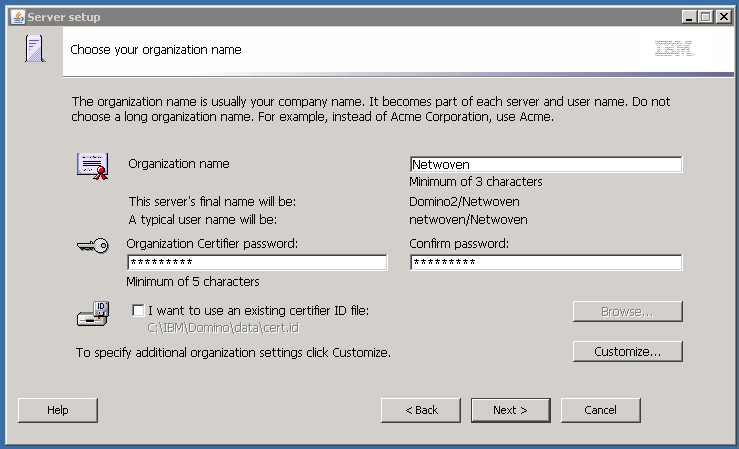Click the server tower icon in the header
Image resolution: width=739 pixels, height=449 pixels.
pos(34,48)
